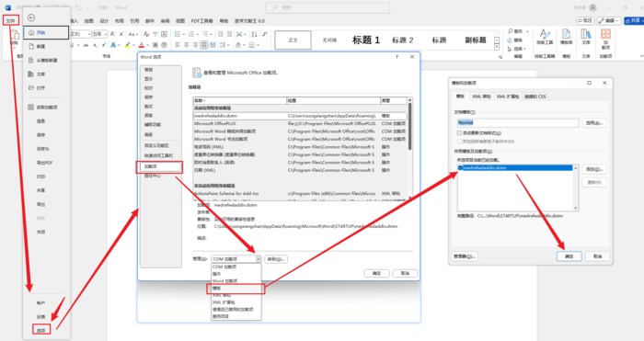
Task: Choose 模板 from the manage dropdown list
Action: (x=236, y=289)
